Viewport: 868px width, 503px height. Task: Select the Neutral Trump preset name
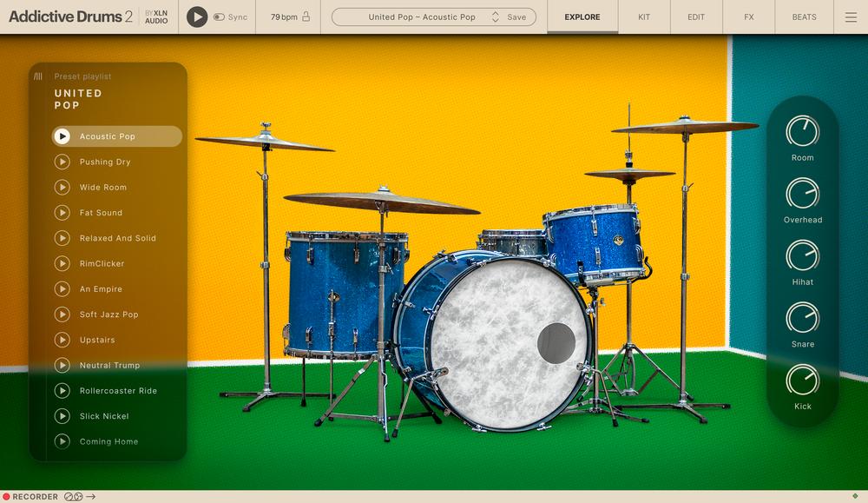point(109,366)
